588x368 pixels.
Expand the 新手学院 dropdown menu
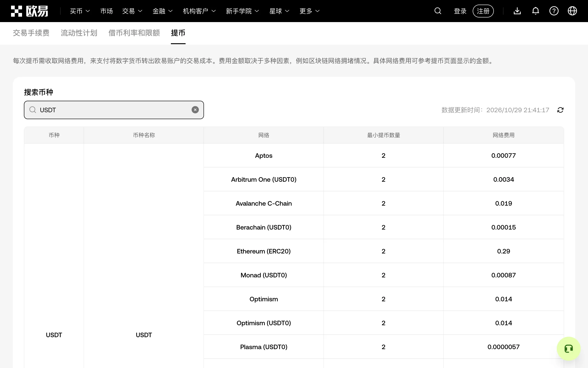243,11
